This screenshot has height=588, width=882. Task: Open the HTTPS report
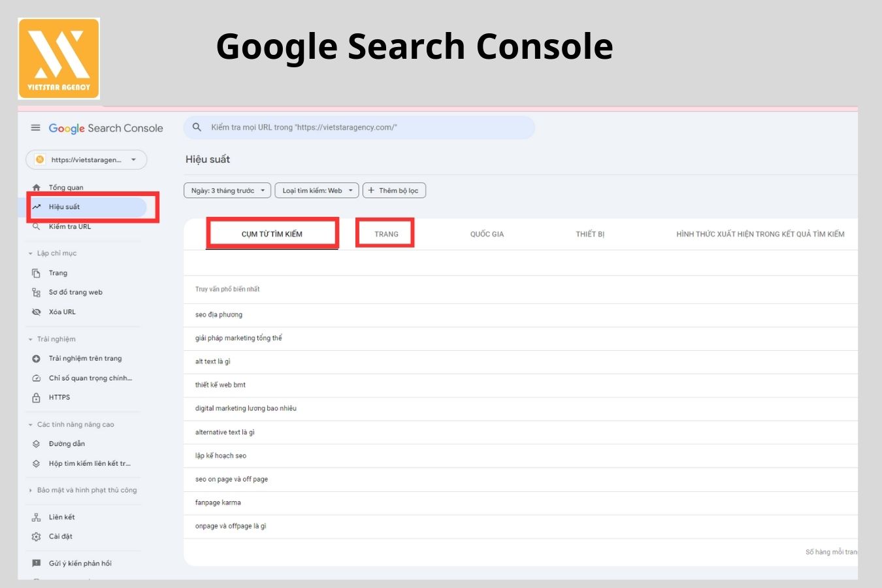tap(59, 397)
